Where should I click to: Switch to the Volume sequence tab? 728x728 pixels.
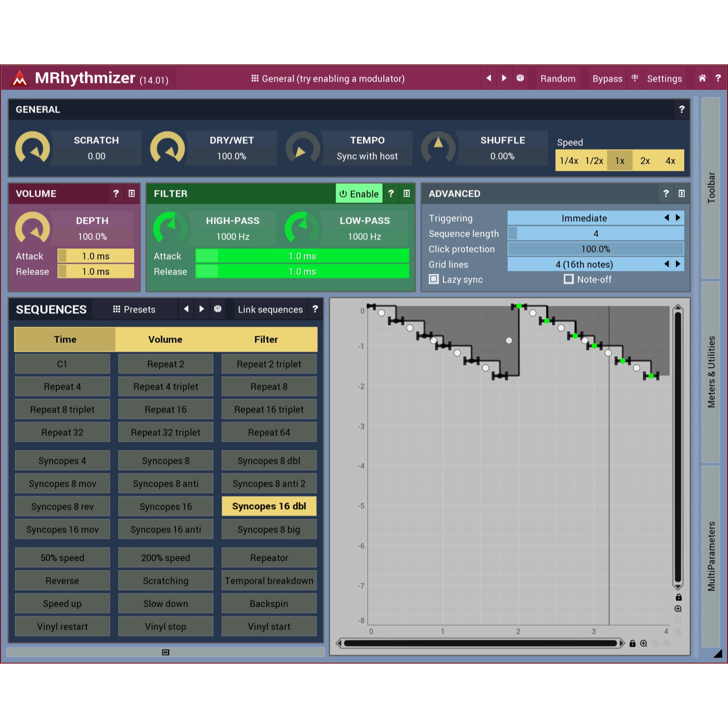(165, 340)
